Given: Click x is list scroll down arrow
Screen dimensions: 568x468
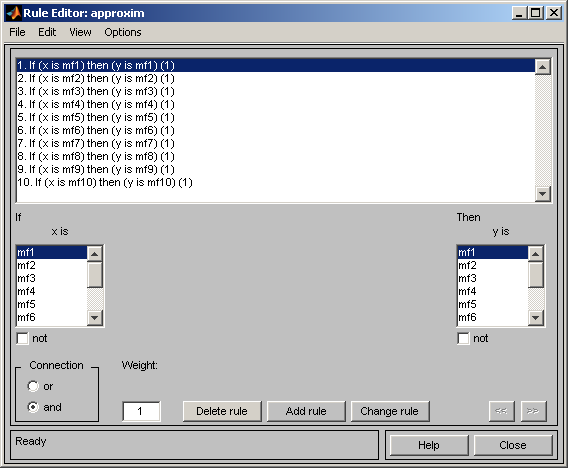Looking at the screenshot, I should 95,318.
